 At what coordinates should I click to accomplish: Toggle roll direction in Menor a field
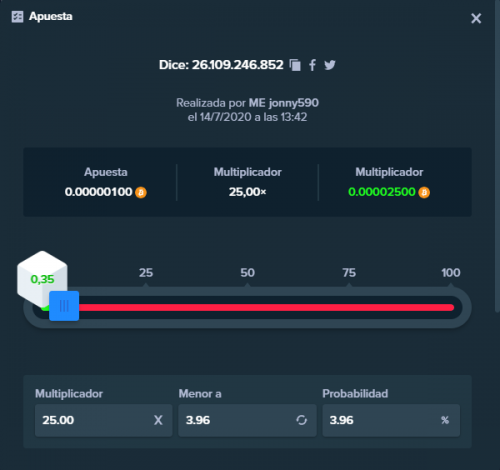[301, 420]
